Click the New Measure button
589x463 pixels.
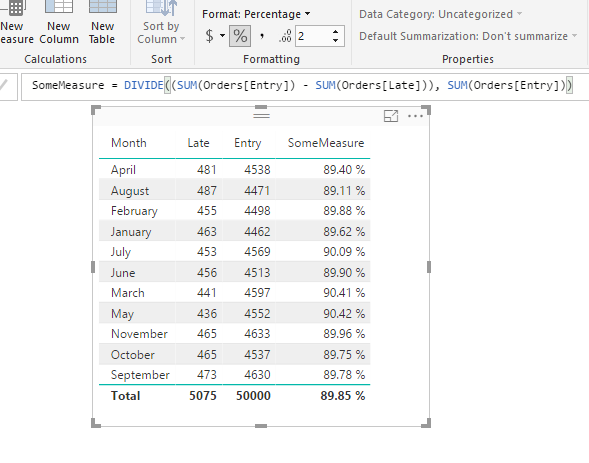[17, 23]
